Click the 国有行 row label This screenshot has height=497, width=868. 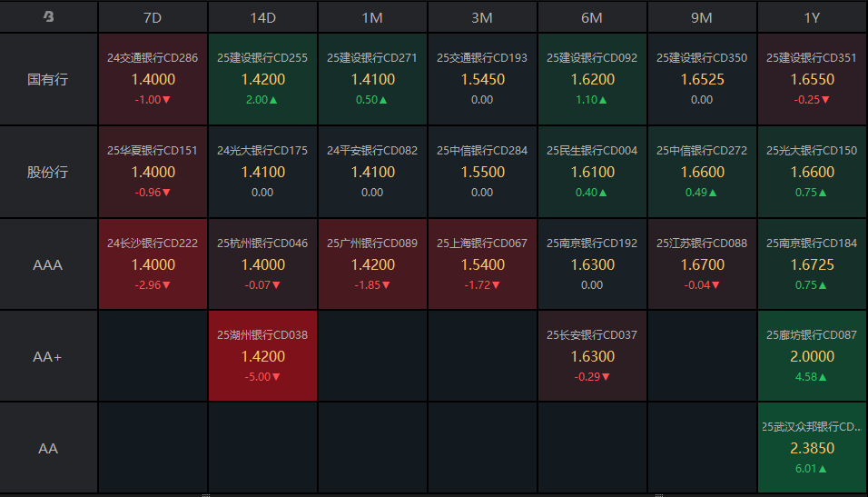[48, 79]
